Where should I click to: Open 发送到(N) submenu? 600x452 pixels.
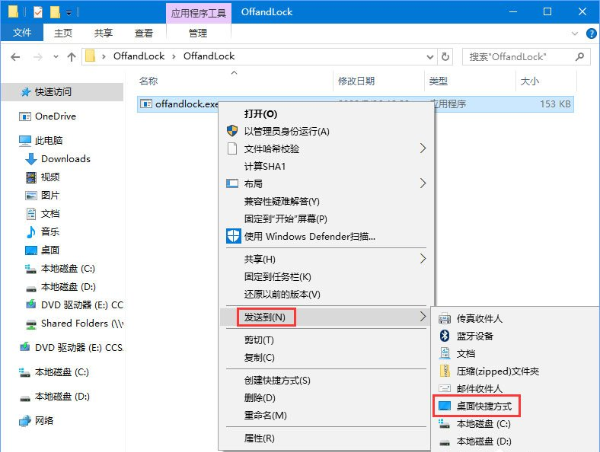(326, 317)
